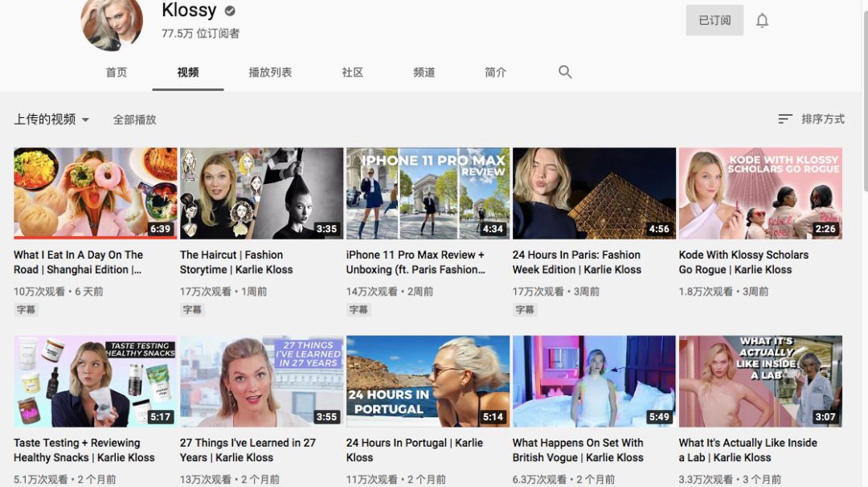Click the 3:07 duration badge
Image resolution: width=868 pixels, height=487 pixels.
tap(825, 417)
